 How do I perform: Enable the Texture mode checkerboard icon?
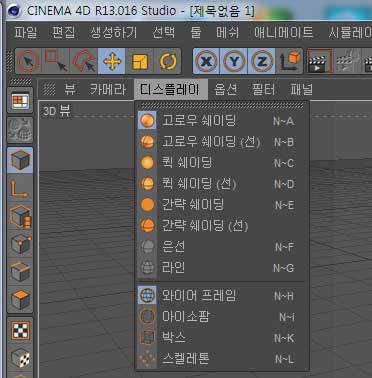tap(20, 331)
